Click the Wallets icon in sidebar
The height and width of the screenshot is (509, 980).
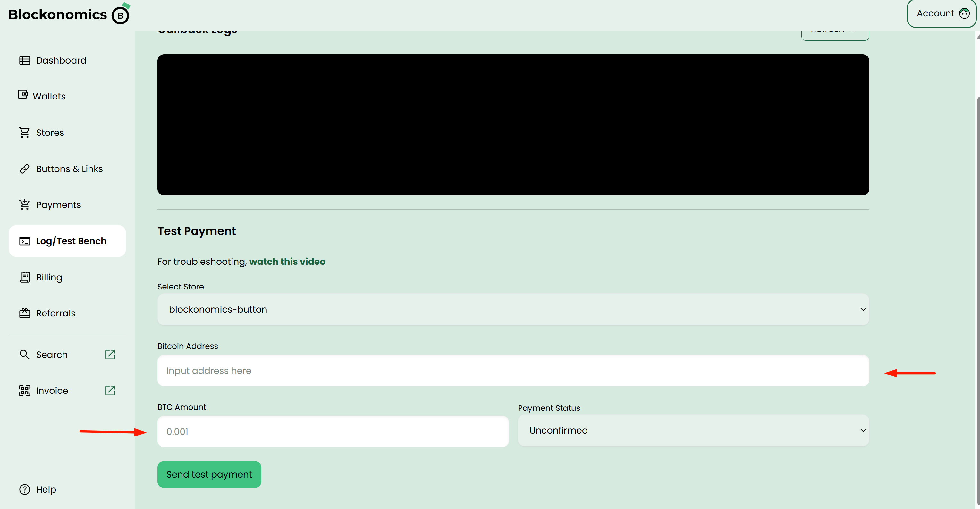click(x=23, y=94)
